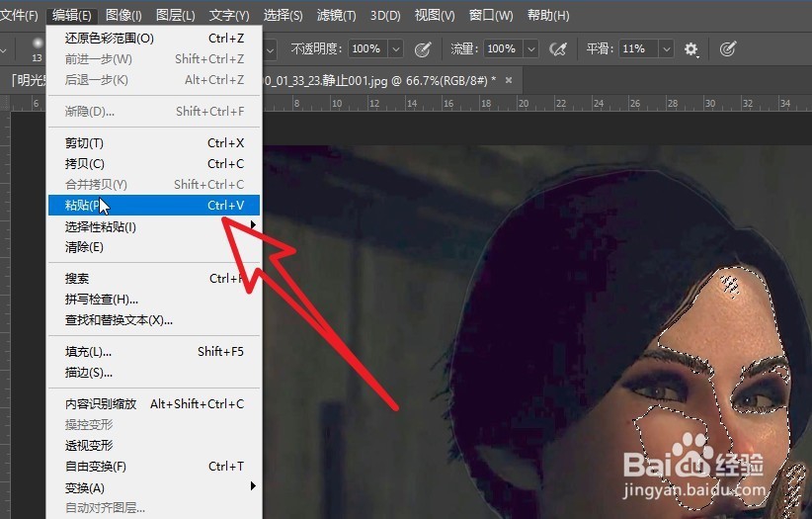Click the 不透明度 100% input field

coord(368,48)
